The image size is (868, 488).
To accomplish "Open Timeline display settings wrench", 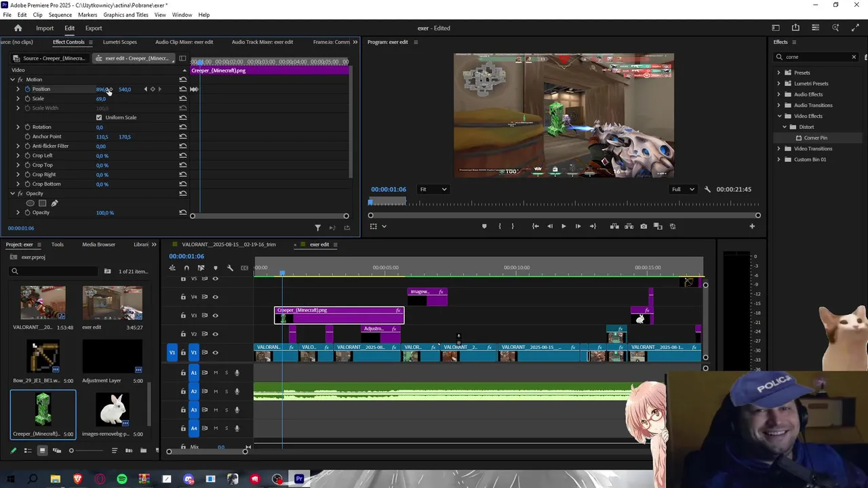I will (230, 268).
